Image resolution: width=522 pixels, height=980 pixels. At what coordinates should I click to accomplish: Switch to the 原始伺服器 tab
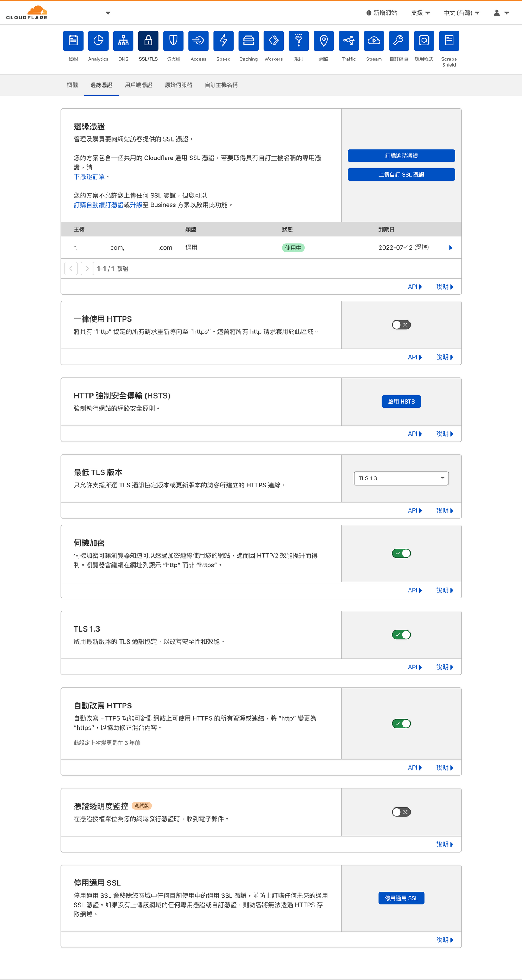point(178,85)
